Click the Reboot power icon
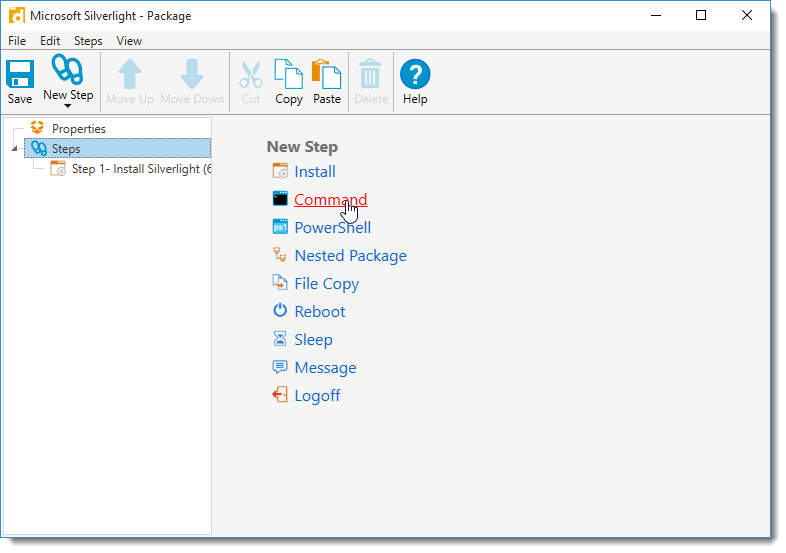This screenshot has height=553, width=786. [x=280, y=312]
